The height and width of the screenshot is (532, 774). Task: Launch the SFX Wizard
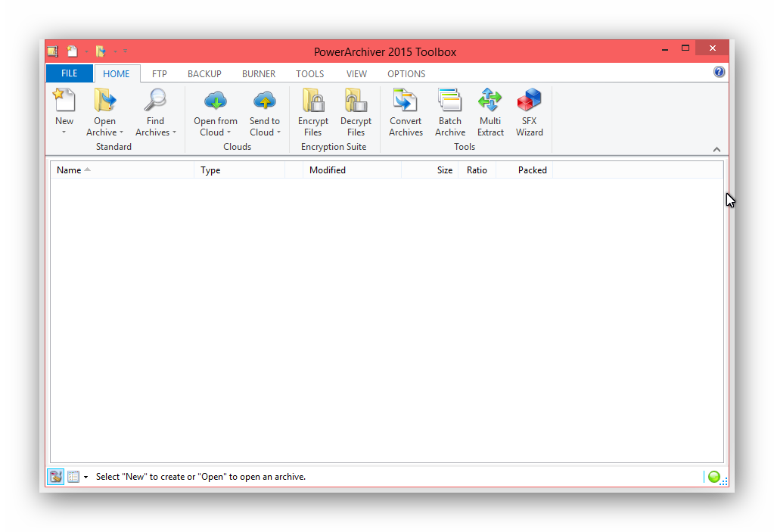point(529,112)
